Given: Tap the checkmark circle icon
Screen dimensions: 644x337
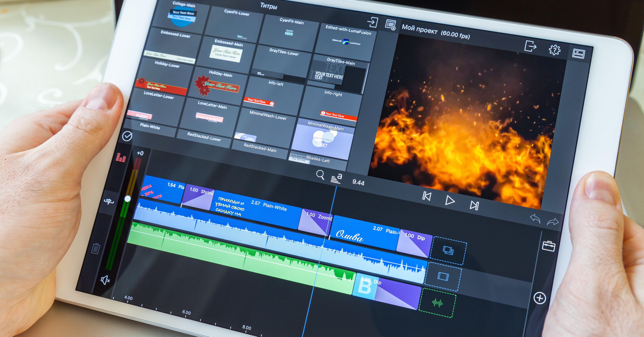Looking at the screenshot, I should (x=127, y=136).
